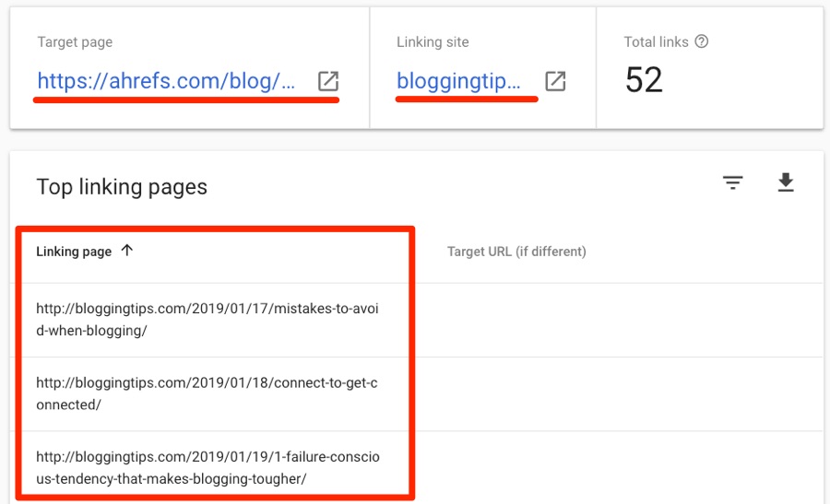Show help for Total links
830x504 pixels.
702,41
